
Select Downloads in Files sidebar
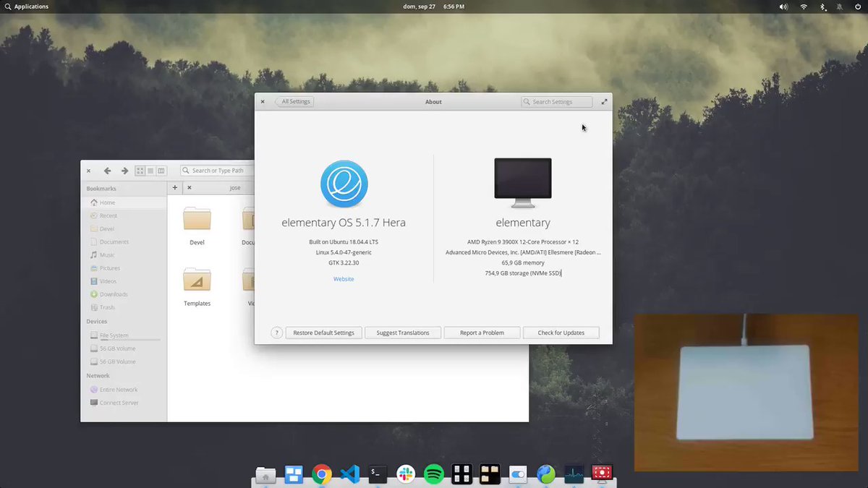[x=124, y=294]
